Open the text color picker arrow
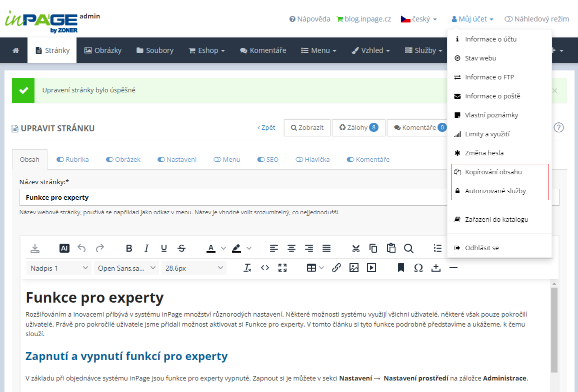Viewport: 578px width, 392px height. [x=223, y=249]
